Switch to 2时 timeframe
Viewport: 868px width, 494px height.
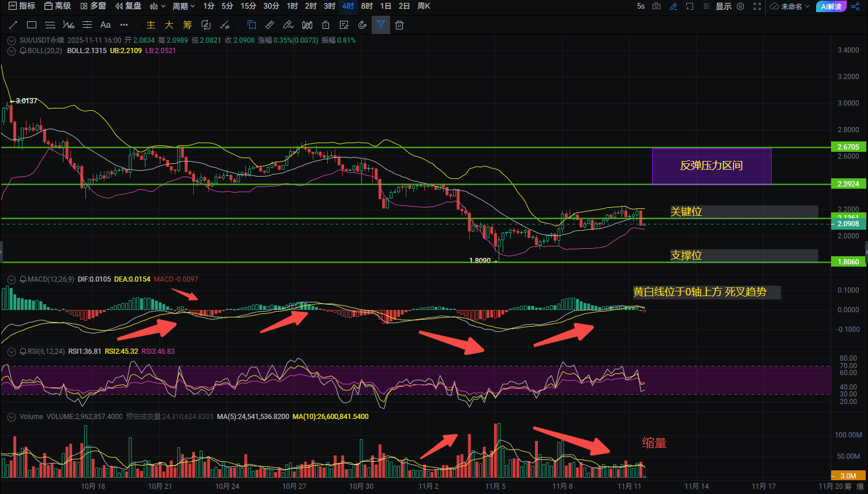coord(311,6)
